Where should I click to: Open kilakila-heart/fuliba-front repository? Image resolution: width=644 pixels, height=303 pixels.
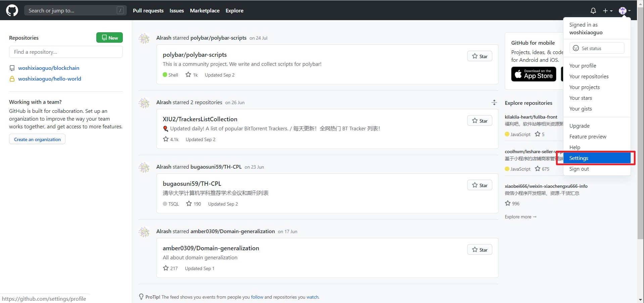click(x=531, y=117)
